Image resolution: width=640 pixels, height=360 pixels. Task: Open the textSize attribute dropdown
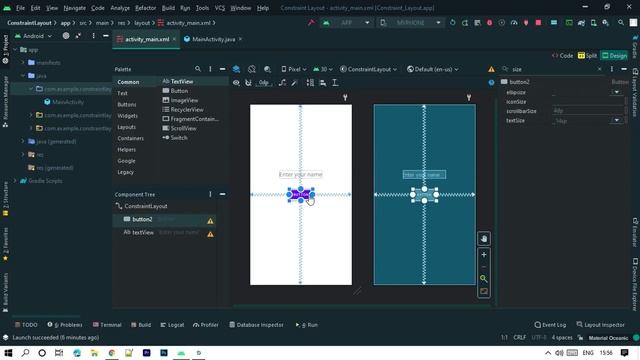616,120
